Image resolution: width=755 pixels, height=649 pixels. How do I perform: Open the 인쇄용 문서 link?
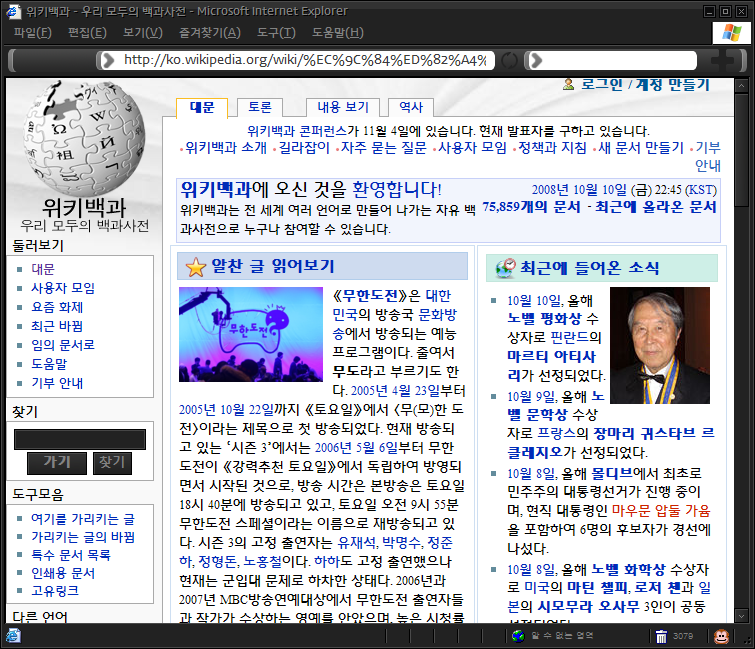63,573
